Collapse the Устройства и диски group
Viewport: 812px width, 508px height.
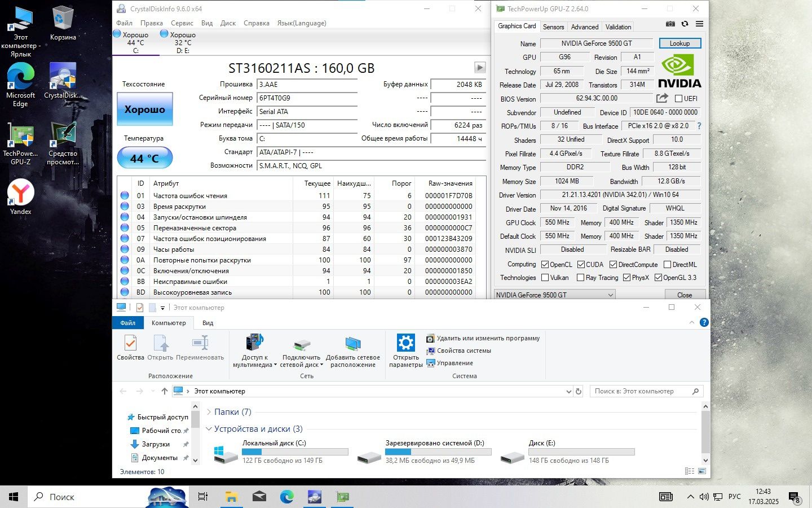coord(209,429)
